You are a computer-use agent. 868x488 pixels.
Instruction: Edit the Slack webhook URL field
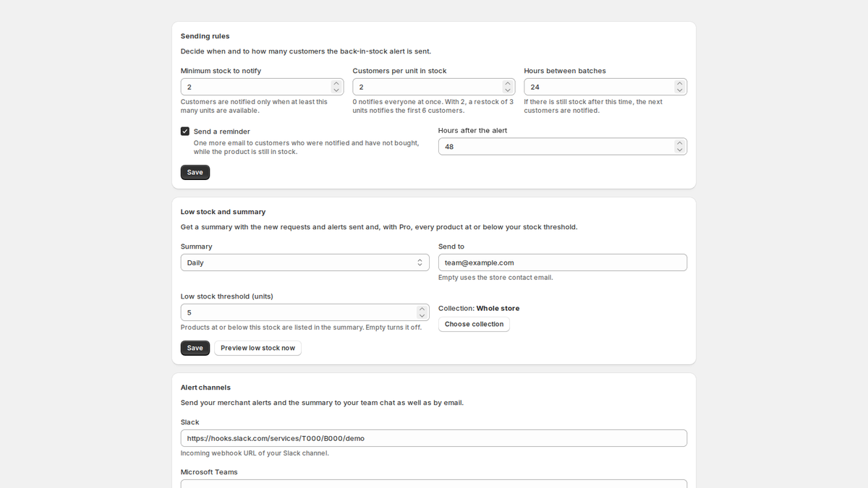(434, 438)
